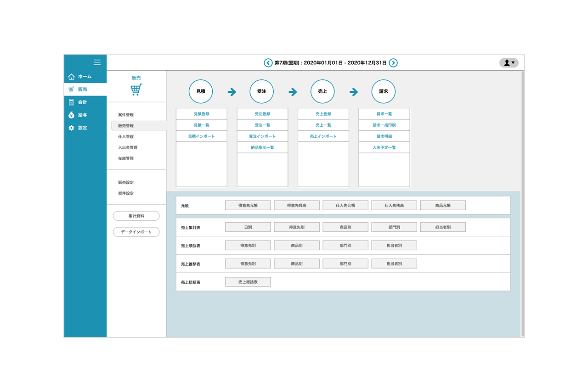Click 商品別 in 売上順位表 row
The width and height of the screenshot is (588, 392).
297,246
